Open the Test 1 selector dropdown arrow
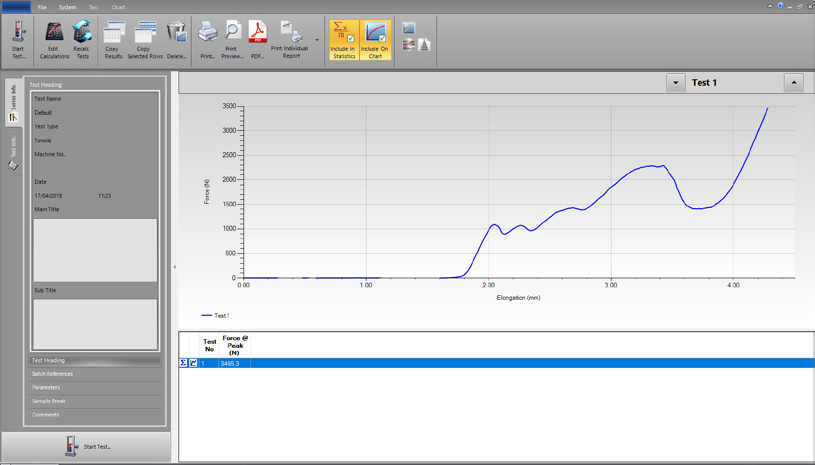 point(676,83)
